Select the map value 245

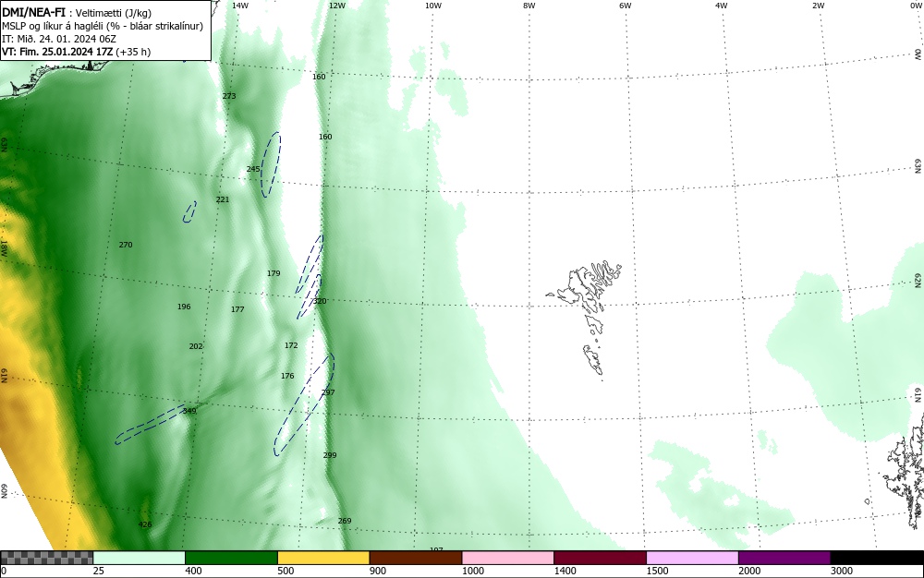253,169
